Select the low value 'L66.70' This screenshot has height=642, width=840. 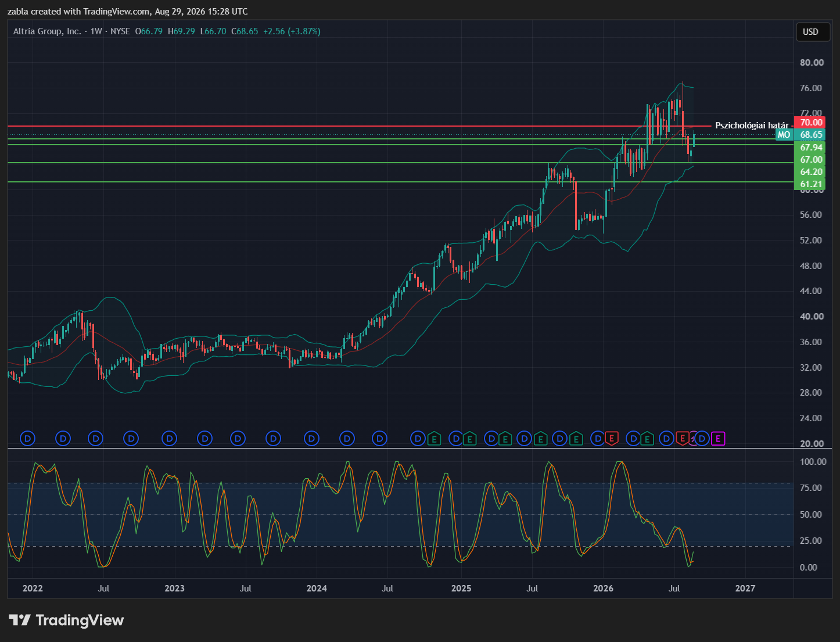point(213,31)
